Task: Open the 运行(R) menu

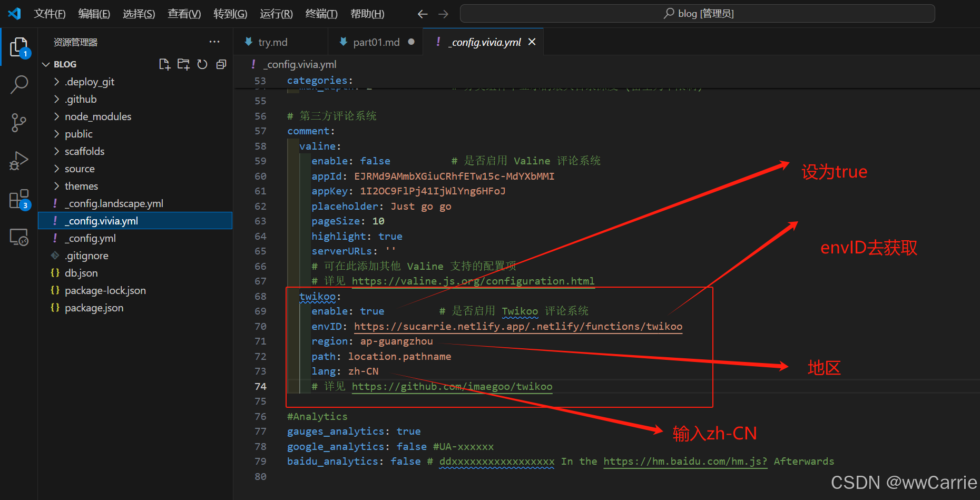Action: click(x=276, y=14)
